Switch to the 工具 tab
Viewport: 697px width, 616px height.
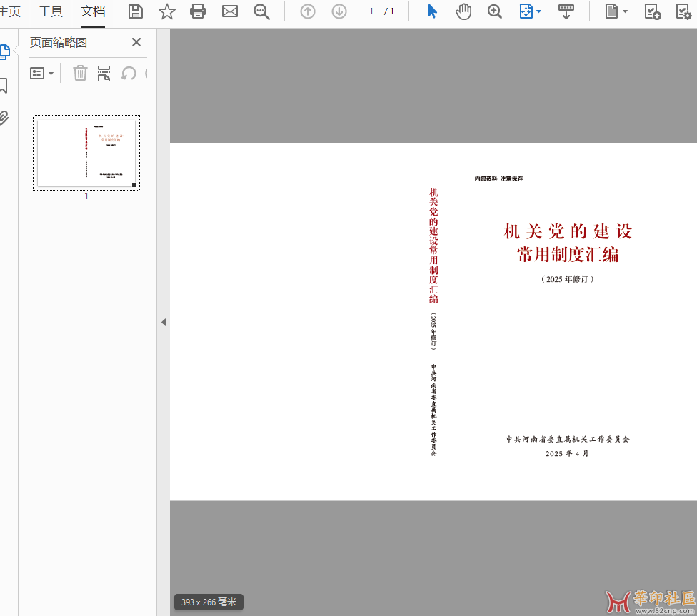(51, 11)
